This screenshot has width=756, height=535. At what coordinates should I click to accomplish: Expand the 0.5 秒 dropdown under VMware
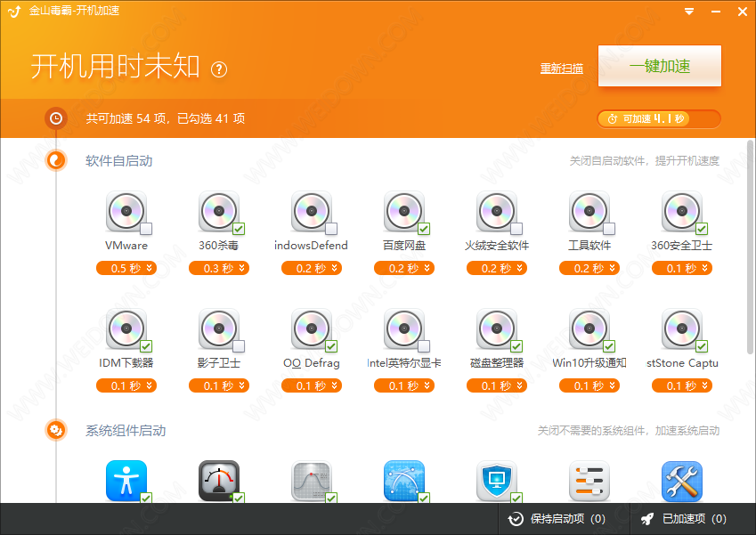click(x=126, y=268)
